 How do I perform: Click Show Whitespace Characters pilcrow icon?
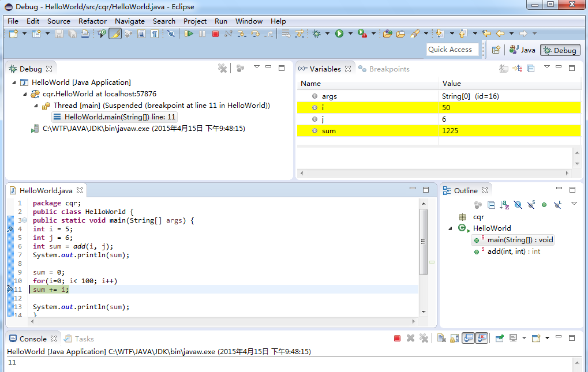pyautogui.click(x=155, y=33)
